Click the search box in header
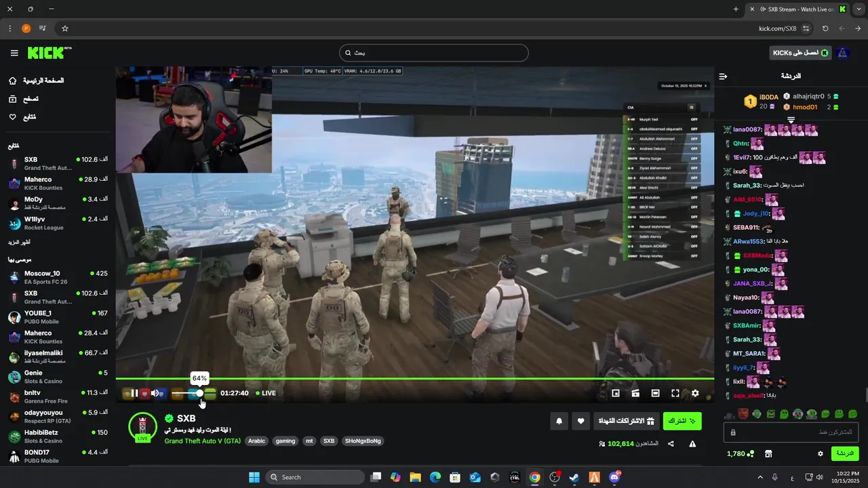The height and width of the screenshot is (488, 868). pyautogui.click(x=433, y=53)
